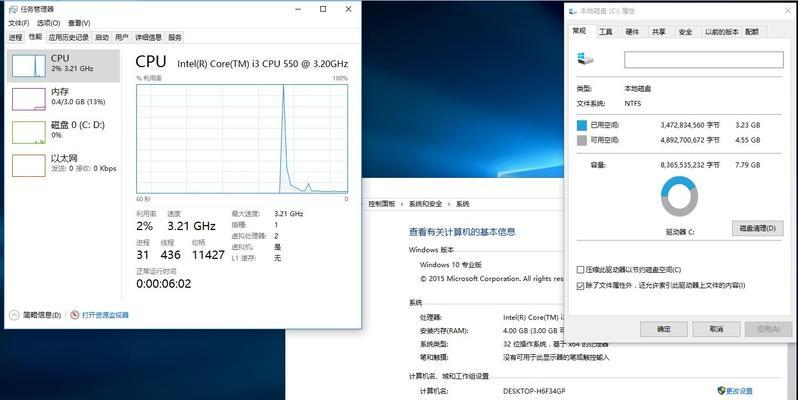Viewport: 798px width, 400px height.
Task: Switch to the 性能 tab
Action: pyautogui.click(x=35, y=37)
